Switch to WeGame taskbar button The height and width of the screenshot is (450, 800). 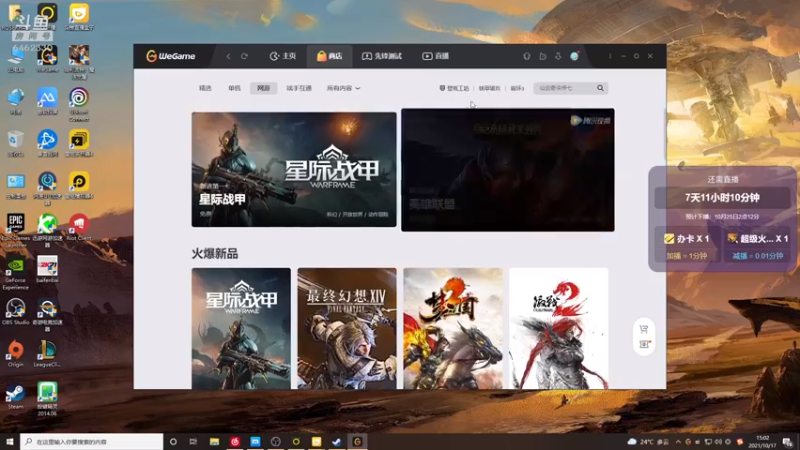(357, 441)
